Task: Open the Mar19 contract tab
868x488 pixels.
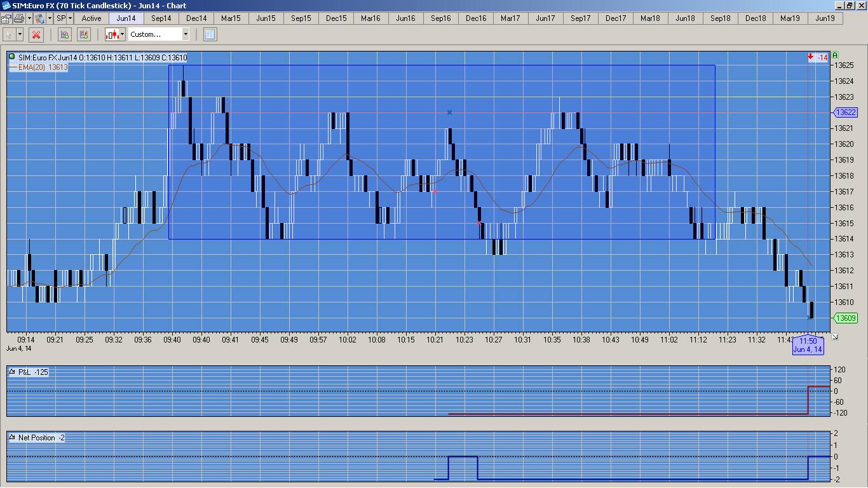Action: tap(790, 18)
